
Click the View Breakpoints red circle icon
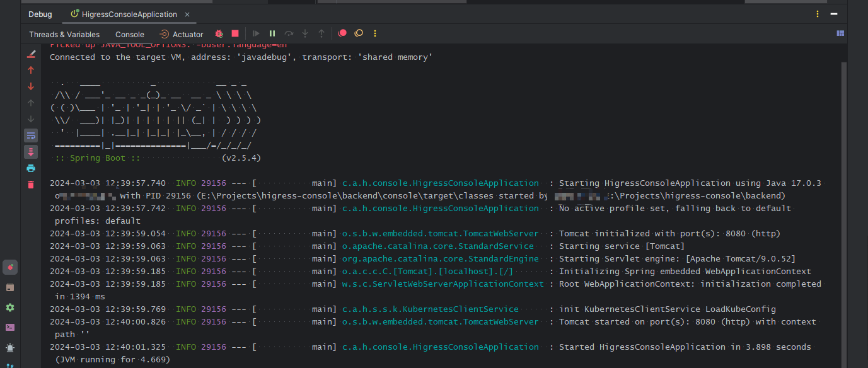click(x=342, y=34)
